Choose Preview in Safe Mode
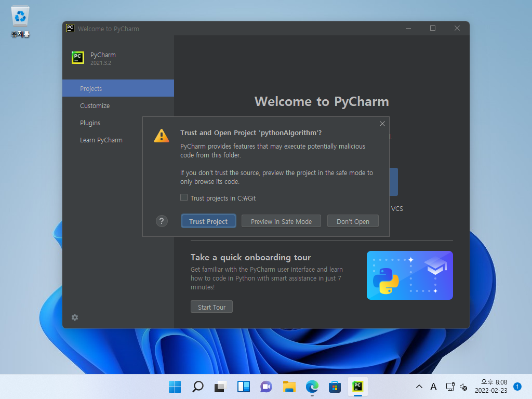 click(281, 221)
